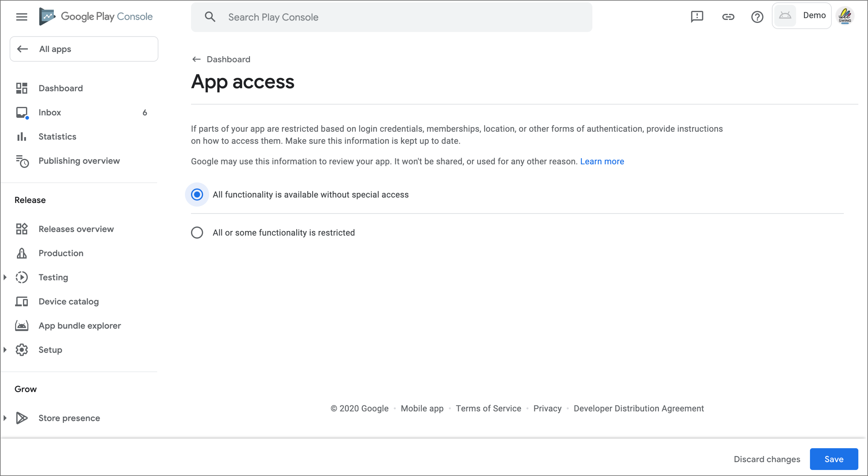The image size is (868, 476).
Task: Expand the Store presence section arrow
Action: [5, 418]
